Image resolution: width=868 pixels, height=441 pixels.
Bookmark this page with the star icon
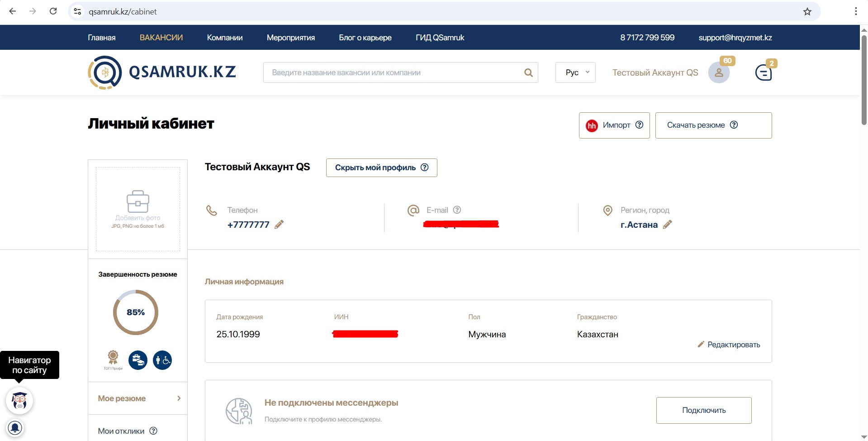point(807,11)
